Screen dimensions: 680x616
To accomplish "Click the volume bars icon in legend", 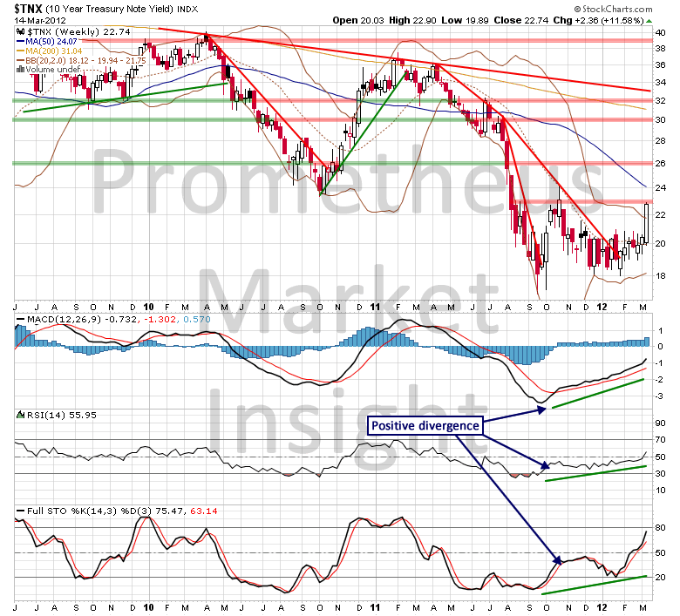I will pos(20,69).
